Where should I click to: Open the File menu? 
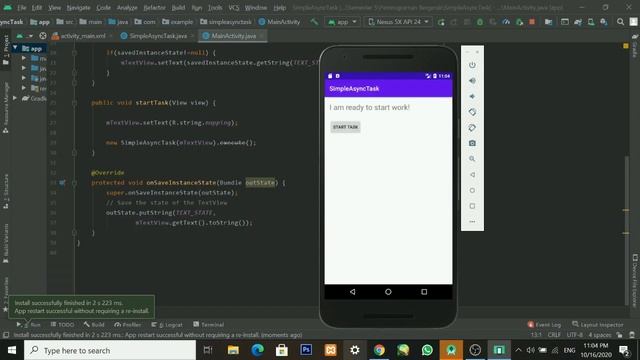[22, 8]
